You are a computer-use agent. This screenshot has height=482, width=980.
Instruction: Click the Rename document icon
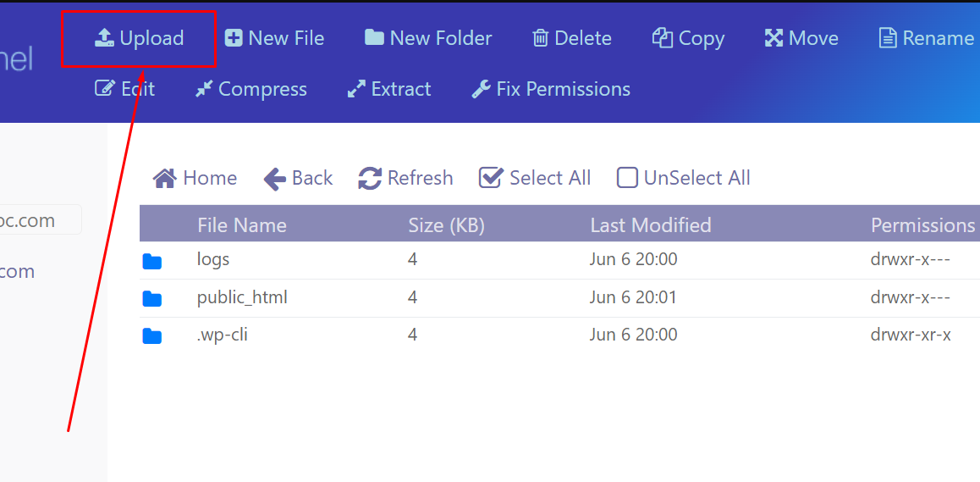888,38
